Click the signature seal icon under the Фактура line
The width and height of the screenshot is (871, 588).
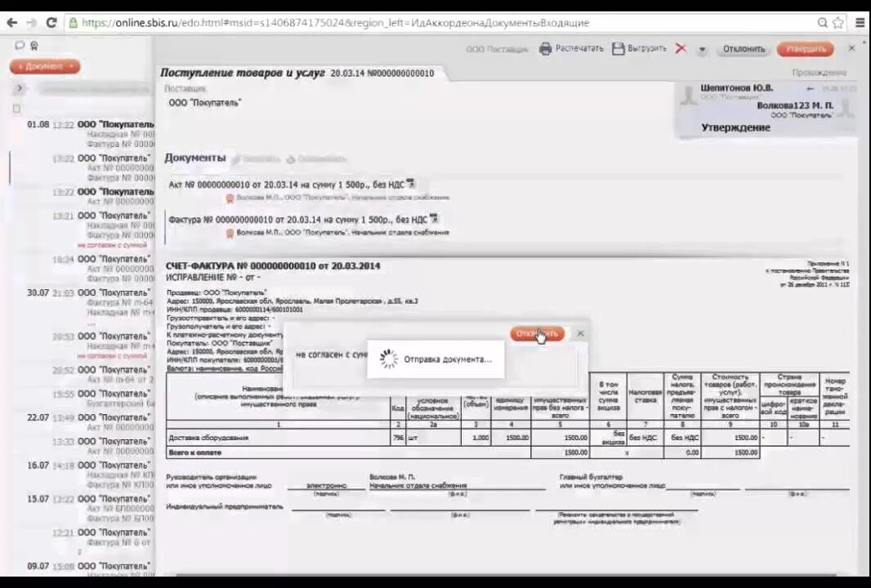230,234
